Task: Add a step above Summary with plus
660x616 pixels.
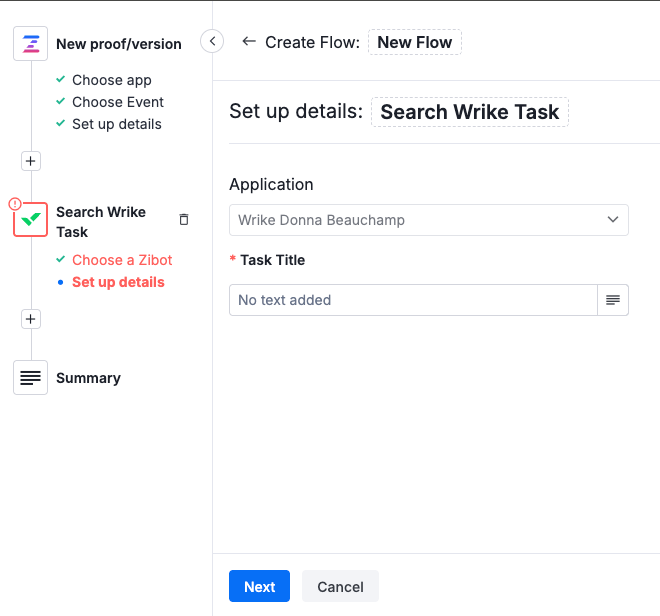Action: pyautogui.click(x=31, y=319)
